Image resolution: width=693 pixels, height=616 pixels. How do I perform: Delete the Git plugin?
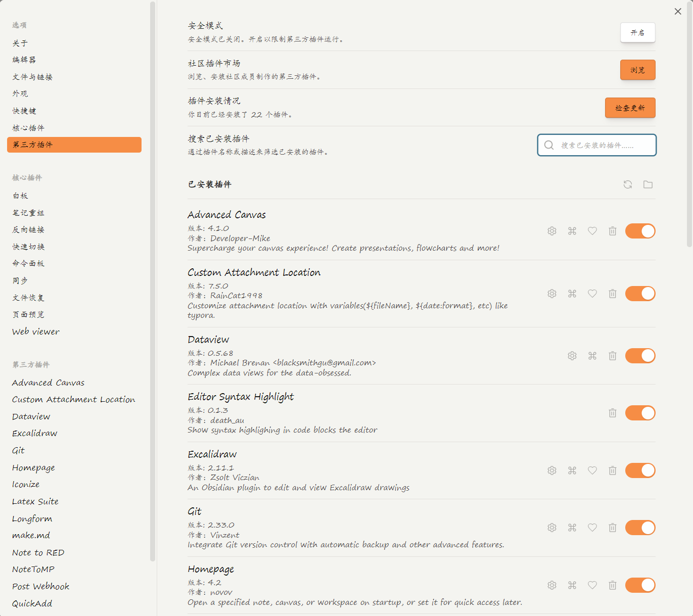click(x=613, y=528)
